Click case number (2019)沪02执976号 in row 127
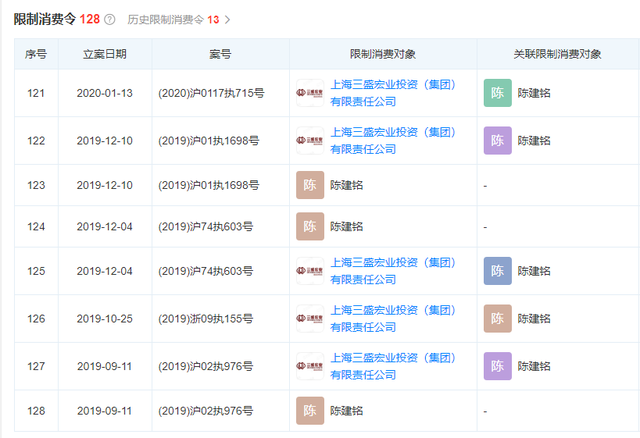The image size is (640, 438). tap(205, 366)
